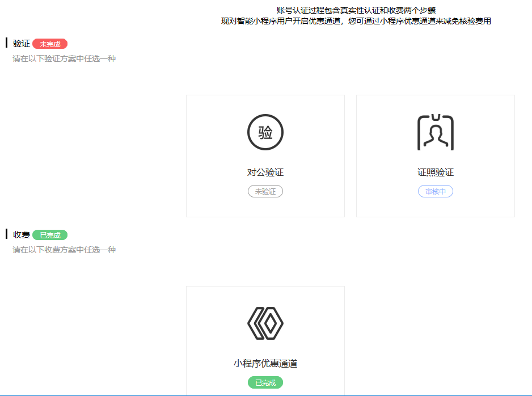Select the 验证 section heading
The width and height of the screenshot is (532, 396).
22,43
